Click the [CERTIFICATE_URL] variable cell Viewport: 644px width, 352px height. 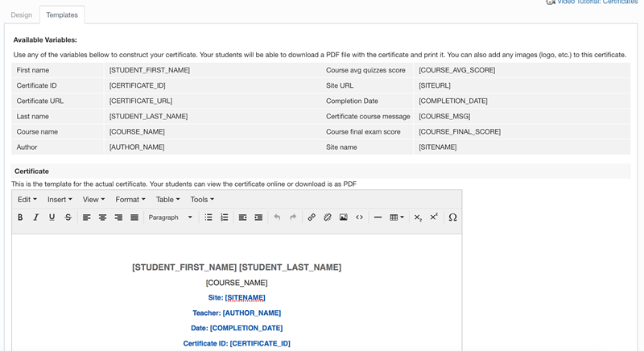tap(141, 101)
